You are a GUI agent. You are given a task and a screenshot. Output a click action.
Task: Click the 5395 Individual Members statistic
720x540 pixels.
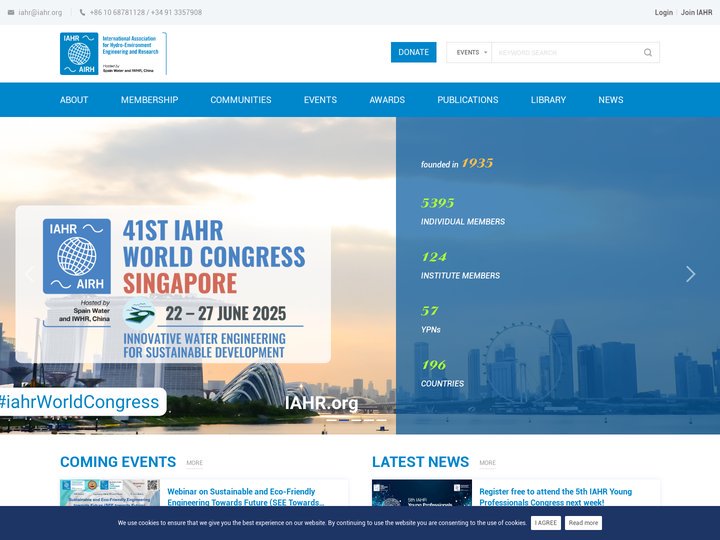tap(462, 212)
